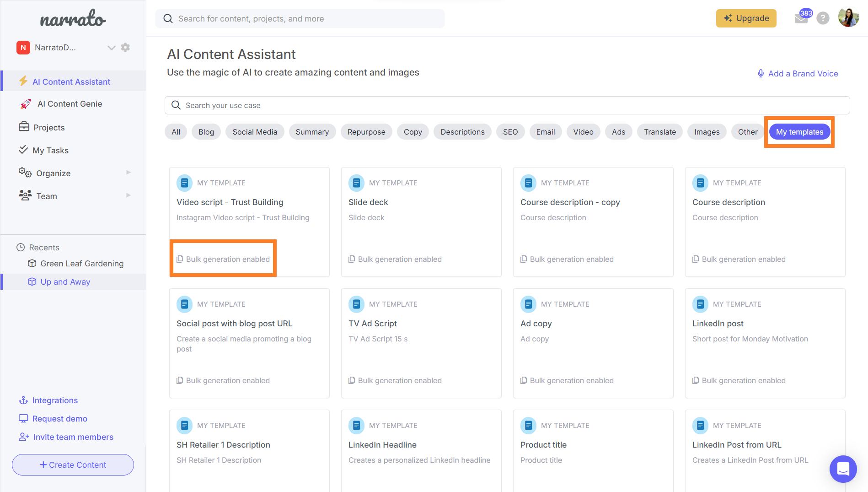Screen dimensions: 868x492
Task: Expand the NarratoD workspace dropdown chevron
Action: [x=111, y=48]
